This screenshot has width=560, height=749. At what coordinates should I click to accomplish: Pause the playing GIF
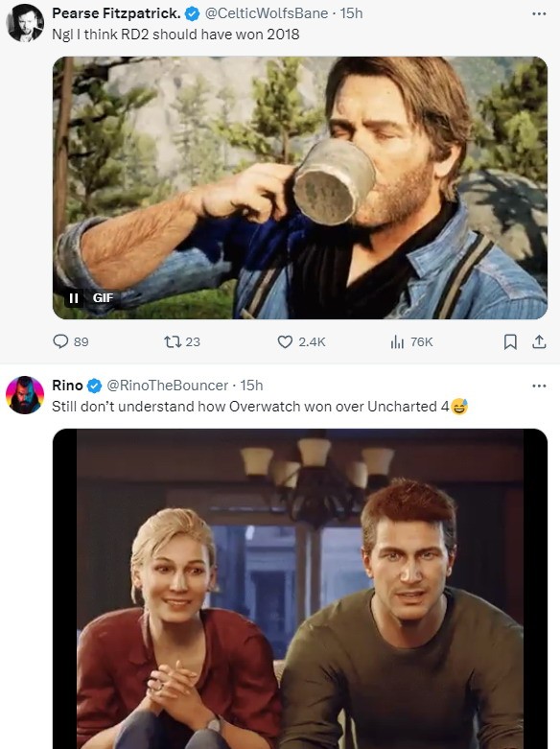pyautogui.click(x=74, y=298)
